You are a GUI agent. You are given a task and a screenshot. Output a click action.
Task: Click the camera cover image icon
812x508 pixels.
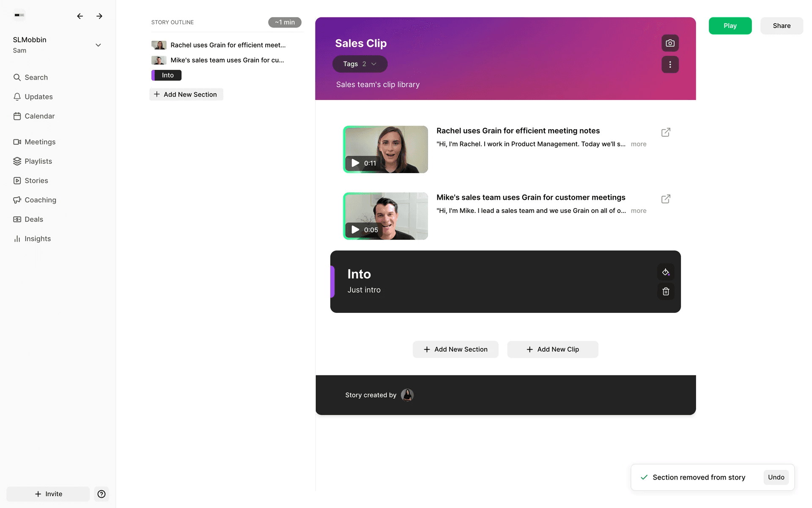670,43
